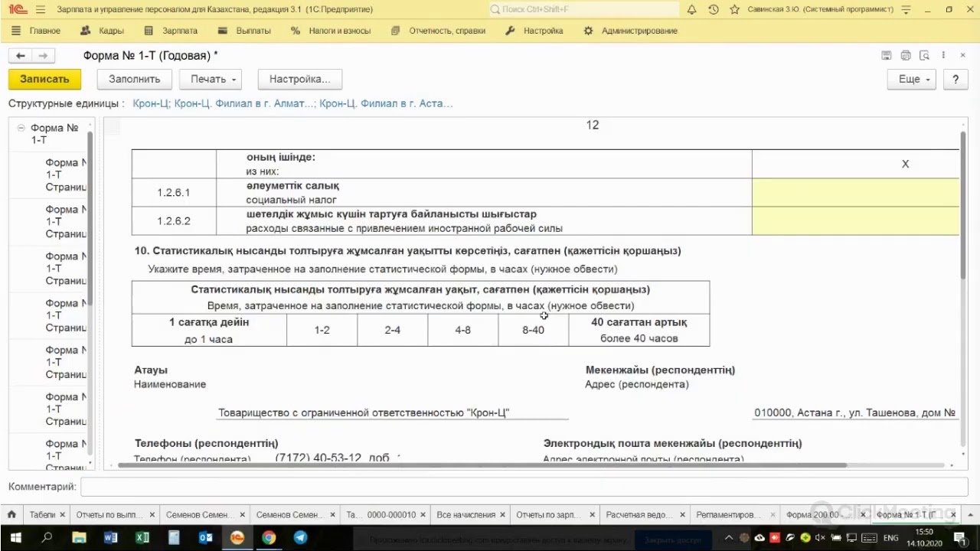Select the '4-8' hours cell
Image resolution: width=980 pixels, height=551 pixels.
tap(463, 330)
